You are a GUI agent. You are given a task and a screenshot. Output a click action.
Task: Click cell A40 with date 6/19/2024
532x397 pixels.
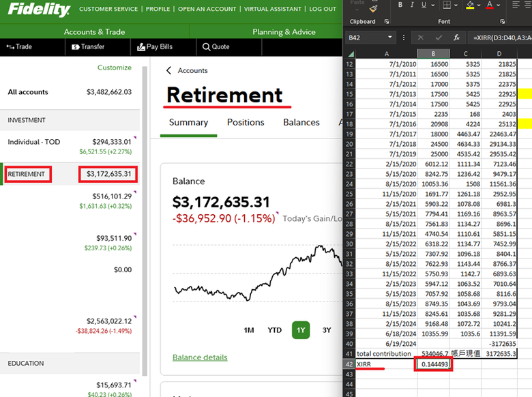tap(387, 344)
